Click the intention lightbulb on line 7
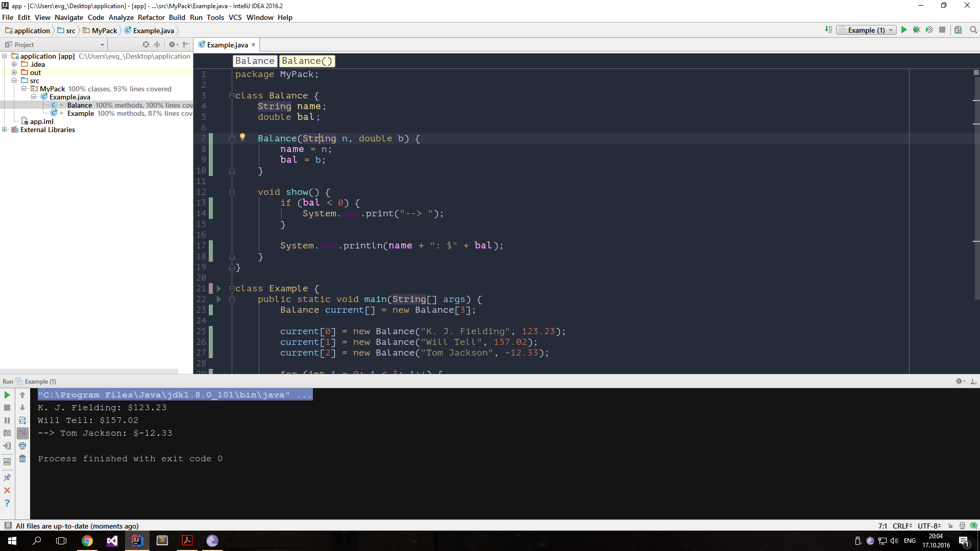 tap(242, 137)
